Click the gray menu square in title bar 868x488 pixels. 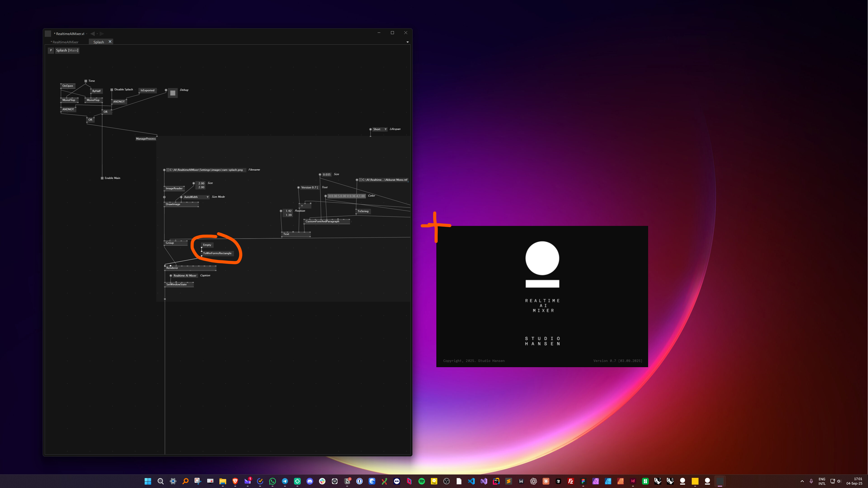[x=48, y=34]
